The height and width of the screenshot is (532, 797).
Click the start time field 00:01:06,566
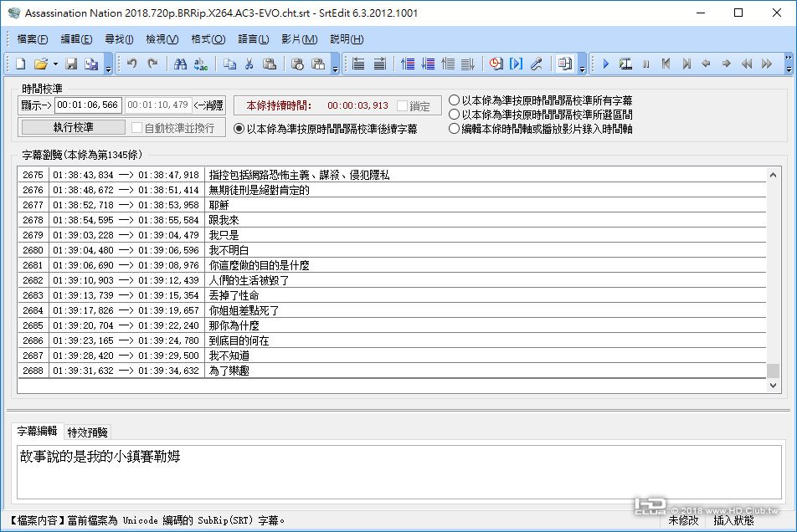click(x=88, y=105)
